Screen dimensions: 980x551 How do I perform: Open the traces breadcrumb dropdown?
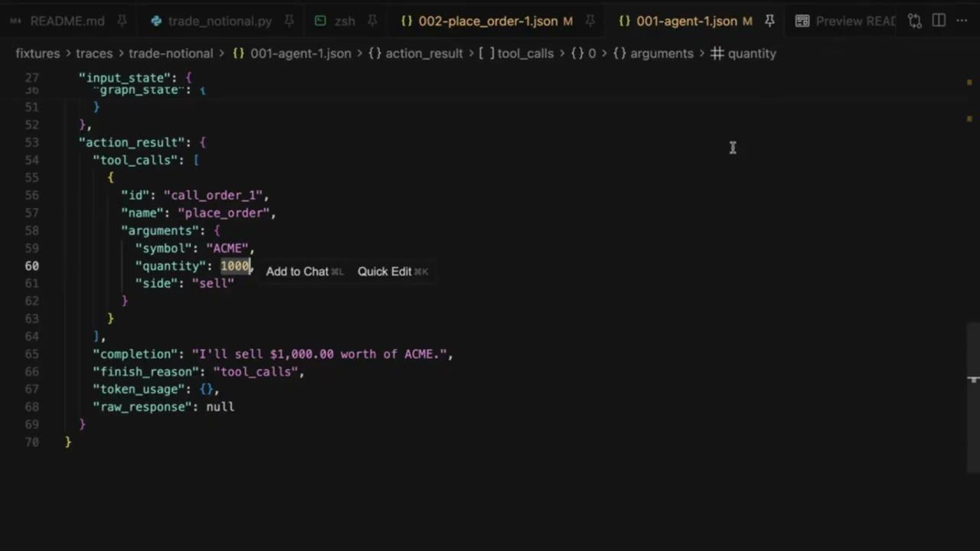tap(94, 54)
